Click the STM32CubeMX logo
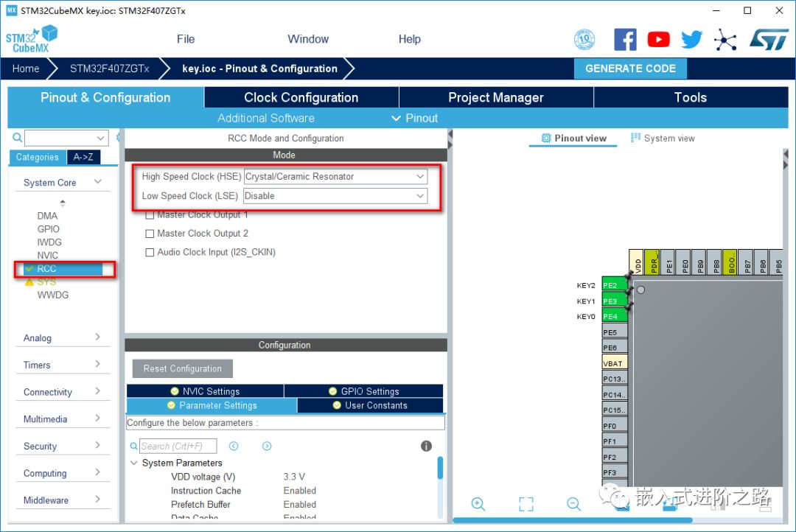 point(32,39)
